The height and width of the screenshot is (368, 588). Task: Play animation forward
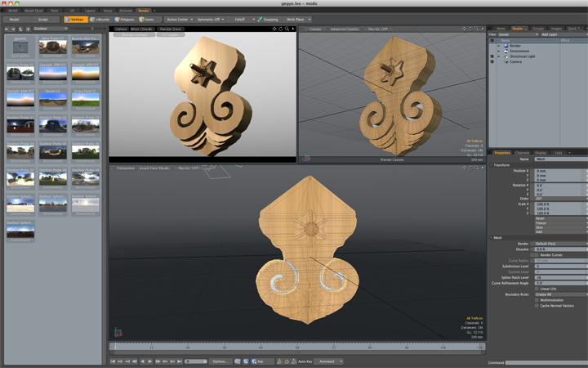tap(150, 361)
